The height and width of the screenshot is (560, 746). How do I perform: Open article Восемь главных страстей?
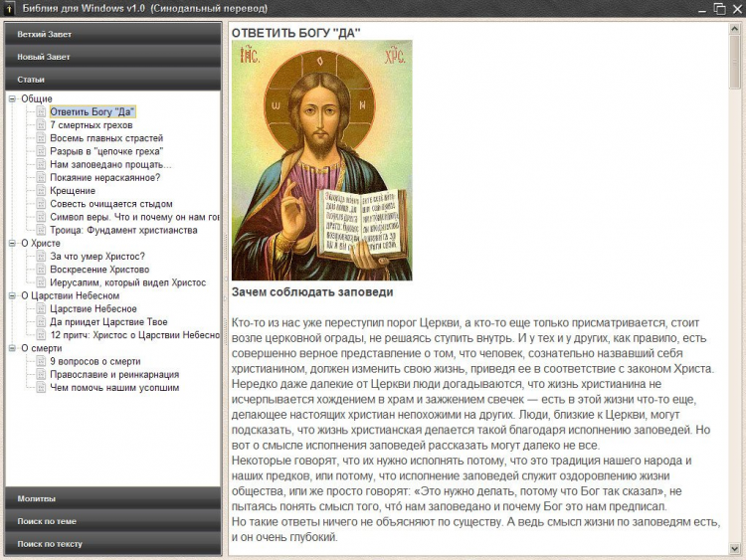[x=106, y=138]
